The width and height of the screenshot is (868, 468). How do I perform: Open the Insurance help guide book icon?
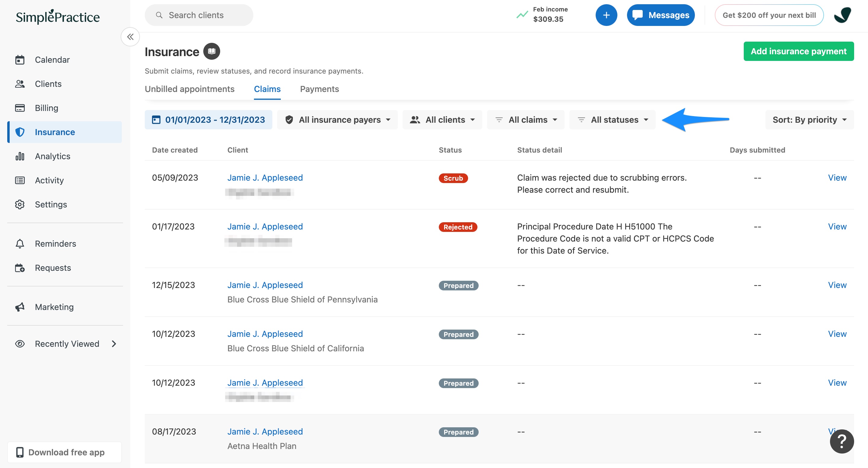click(x=212, y=51)
